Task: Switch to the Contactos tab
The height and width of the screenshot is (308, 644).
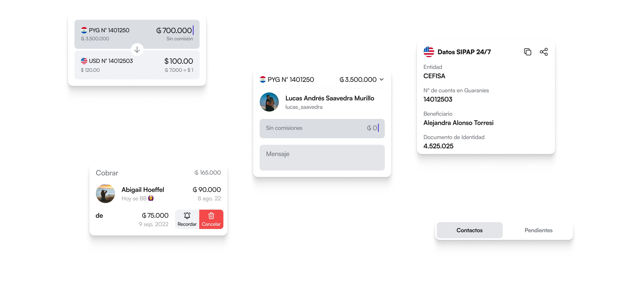Action: click(469, 230)
